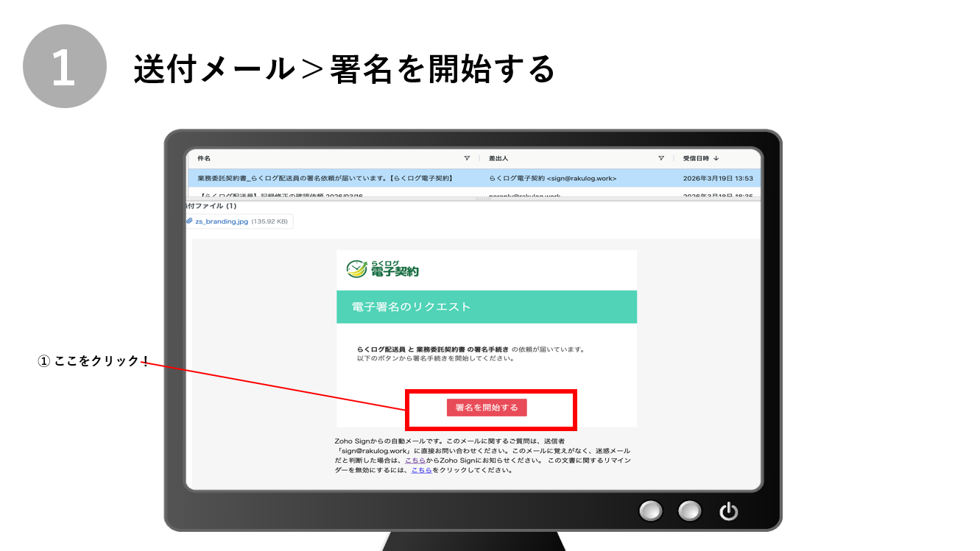
Task: Click the gray step number 1 circle
Action: (65, 66)
